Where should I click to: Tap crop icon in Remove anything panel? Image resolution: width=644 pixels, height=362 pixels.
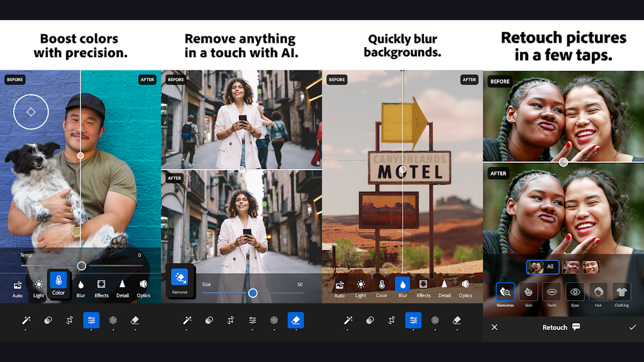(230, 320)
